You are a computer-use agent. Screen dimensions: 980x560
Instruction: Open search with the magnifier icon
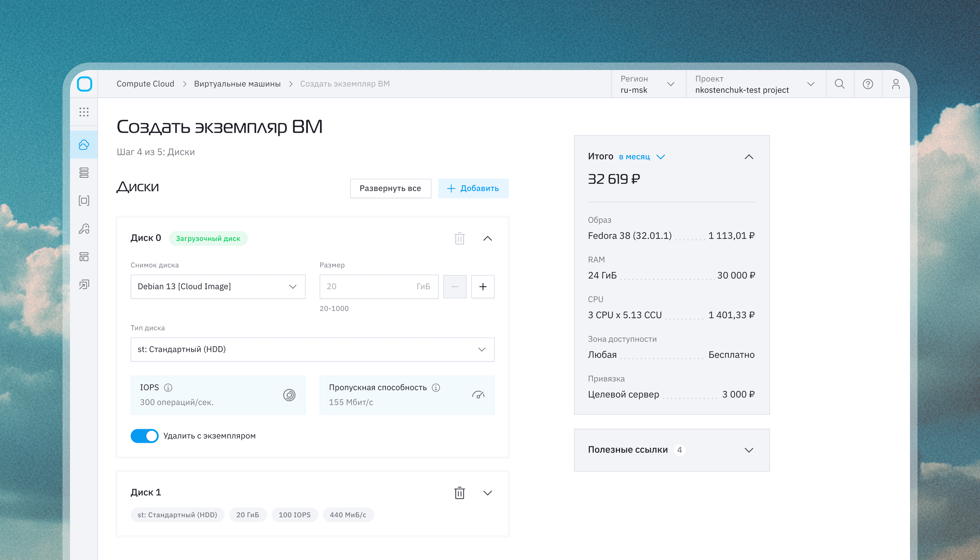click(x=840, y=84)
